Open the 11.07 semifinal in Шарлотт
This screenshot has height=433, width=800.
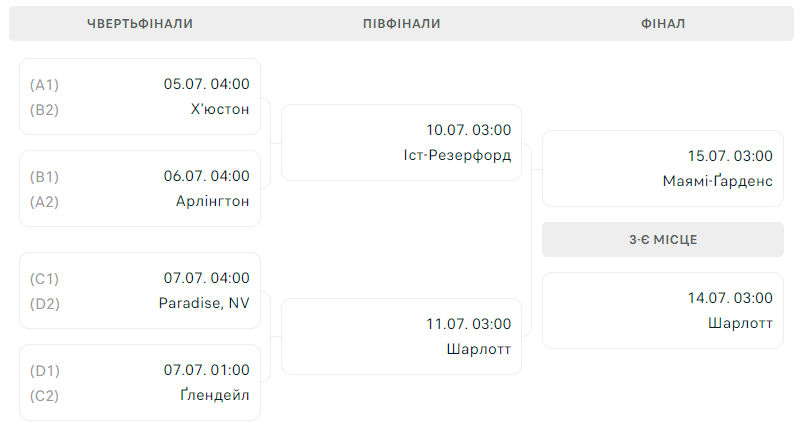[402, 337]
